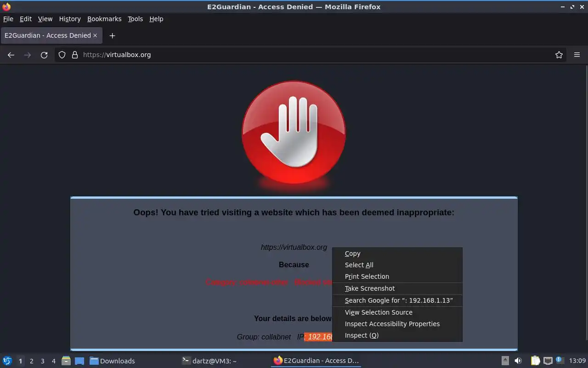Reload the current page
588x368 pixels.
[x=44, y=55]
